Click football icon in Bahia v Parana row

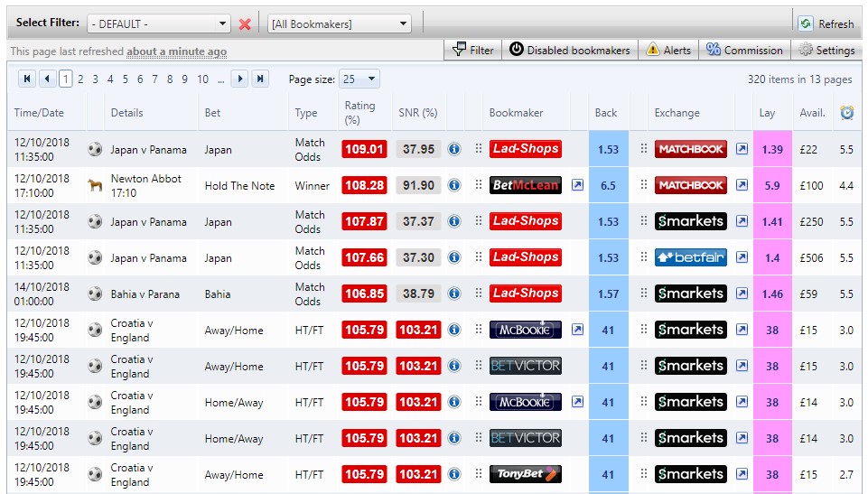pos(95,294)
